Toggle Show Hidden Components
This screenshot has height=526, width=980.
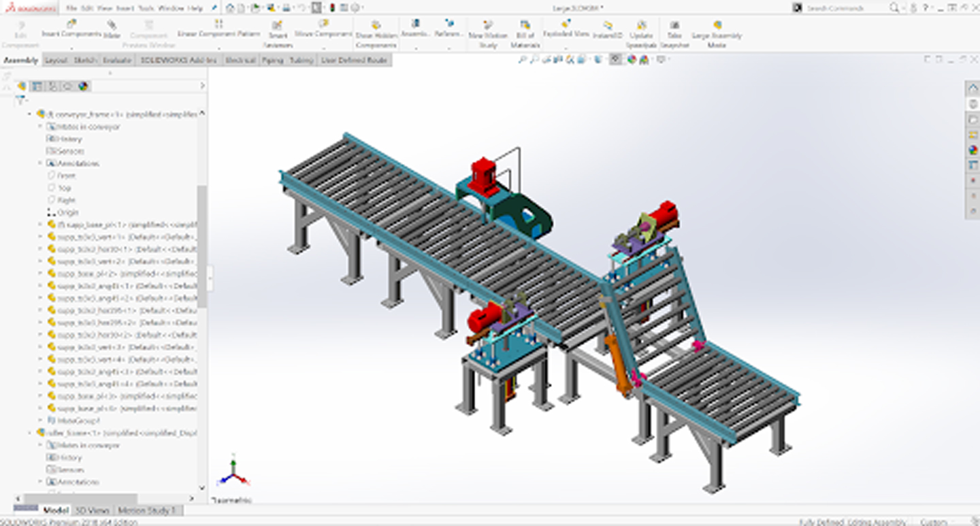coord(376,34)
